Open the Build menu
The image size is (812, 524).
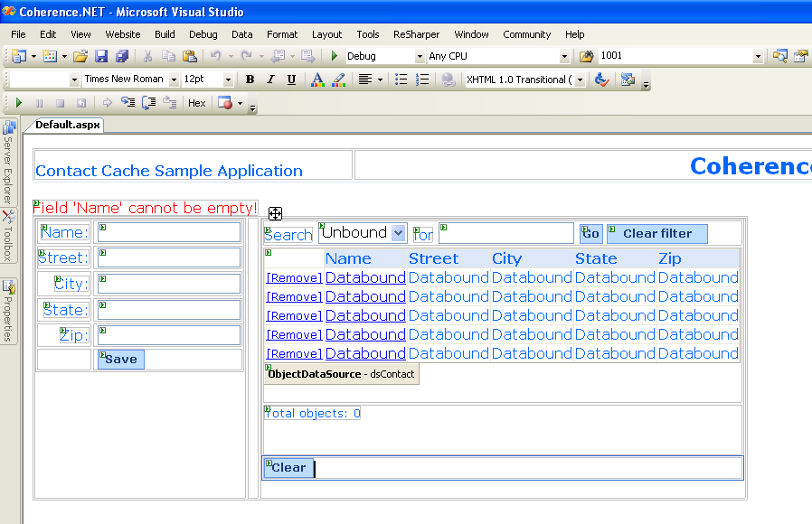[165, 34]
